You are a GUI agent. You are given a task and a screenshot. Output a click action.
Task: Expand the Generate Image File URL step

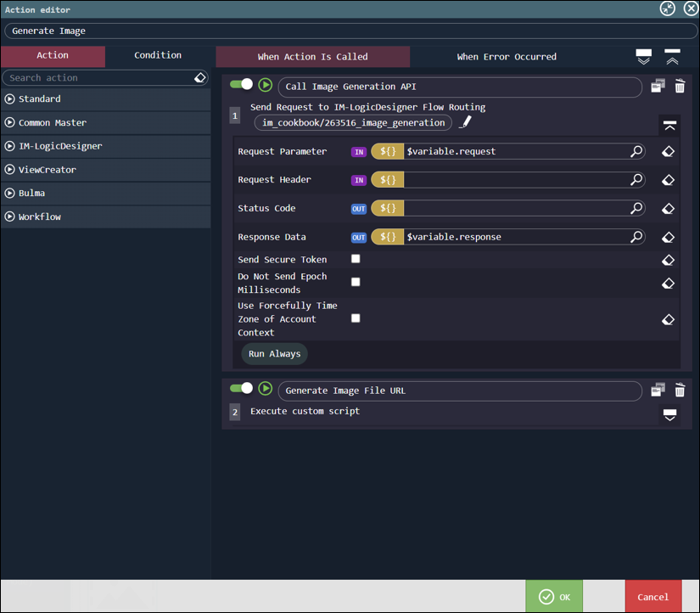tap(669, 414)
